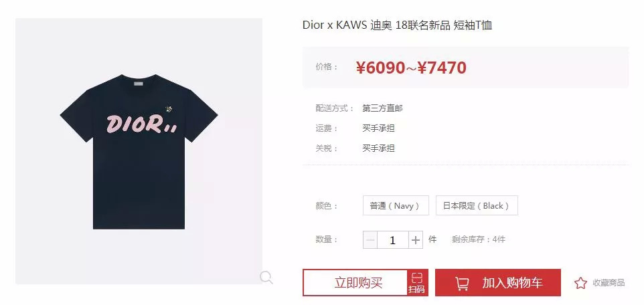Image resolution: width=644 pixels, height=305 pixels.
Task: Click the shopping cart icon
Action: 462,283
